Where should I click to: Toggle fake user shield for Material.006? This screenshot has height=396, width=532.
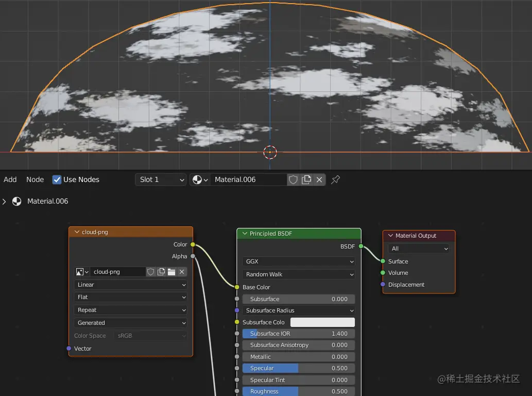point(293,179)
